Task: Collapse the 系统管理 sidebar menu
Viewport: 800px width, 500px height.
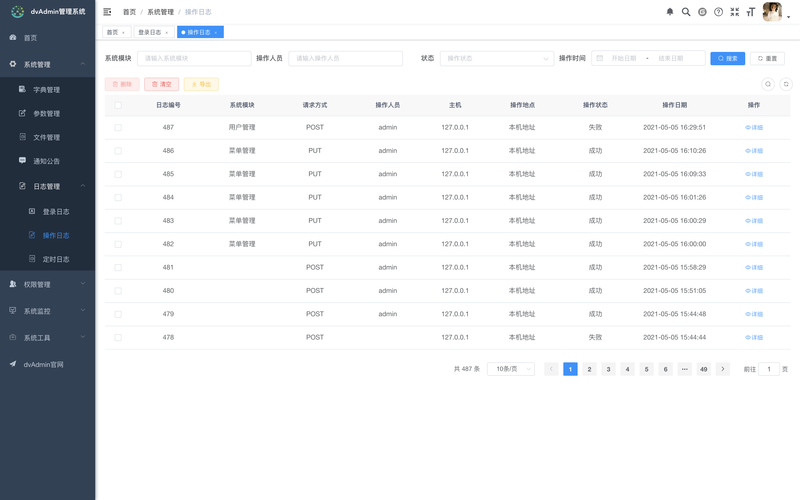Action: pos(47,64)
